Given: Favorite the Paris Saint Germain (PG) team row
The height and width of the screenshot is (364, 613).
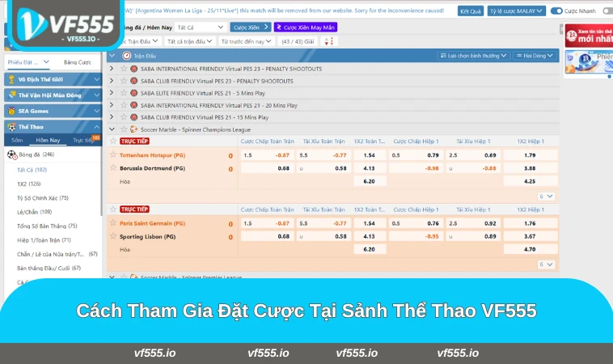Looking at the screenshot, I should click(x=113, y=223).
